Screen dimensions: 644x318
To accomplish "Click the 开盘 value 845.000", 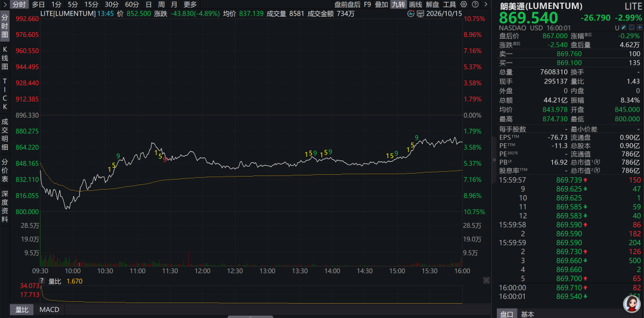I will pyautogui.click(x=627, y=109).
